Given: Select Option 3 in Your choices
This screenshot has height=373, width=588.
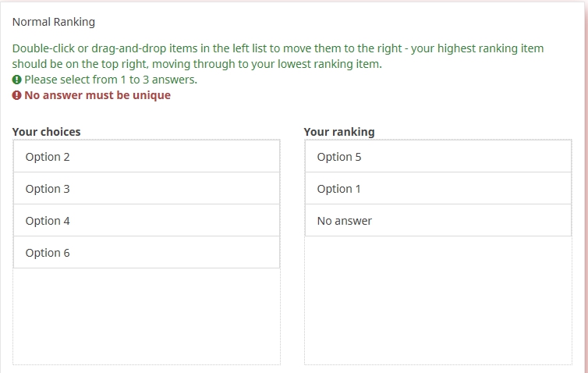Looking at the screenshot, I should pyautogui.click(x=146, y=189).
